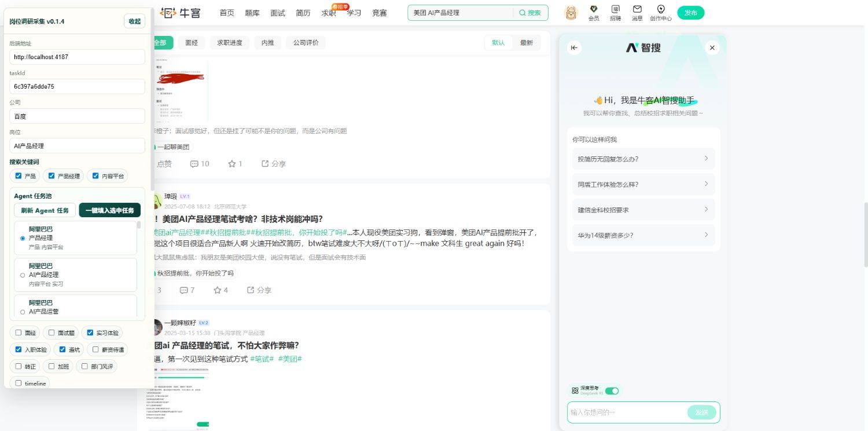Focus the 输入你想问的 chat input
868x431 pixels.
point(627,412)
